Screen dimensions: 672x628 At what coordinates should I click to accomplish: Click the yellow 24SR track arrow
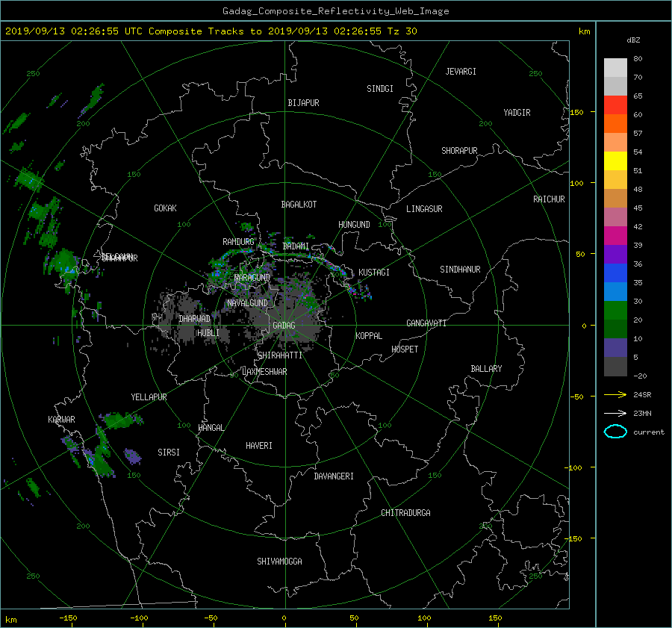click(x=615, y=394)
